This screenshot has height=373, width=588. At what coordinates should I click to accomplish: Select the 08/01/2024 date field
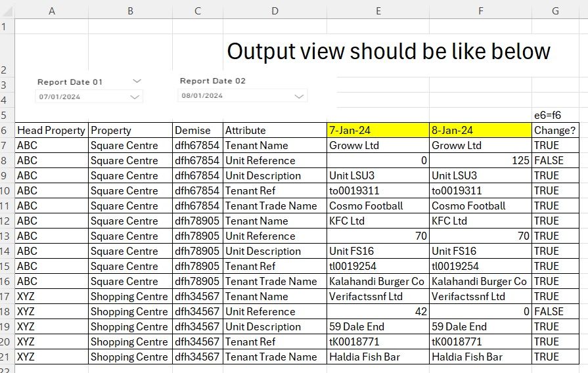(x=242, y=96)
